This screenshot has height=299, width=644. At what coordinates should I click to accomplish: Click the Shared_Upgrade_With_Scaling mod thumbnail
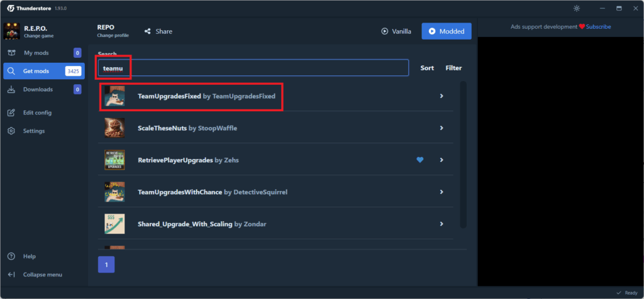pyautogui.click(x=114, y=224)
